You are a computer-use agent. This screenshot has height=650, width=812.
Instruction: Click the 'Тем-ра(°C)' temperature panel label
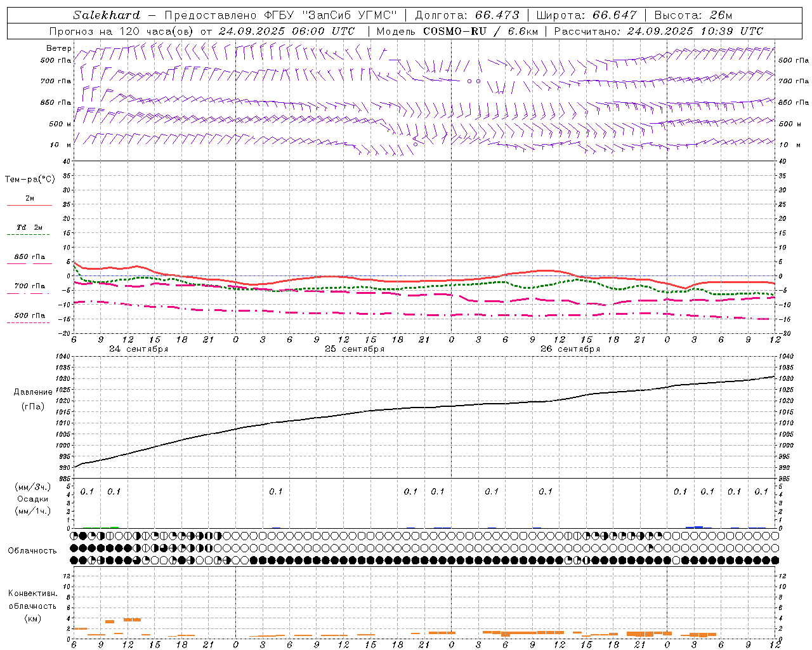click(x=30, y=180)
